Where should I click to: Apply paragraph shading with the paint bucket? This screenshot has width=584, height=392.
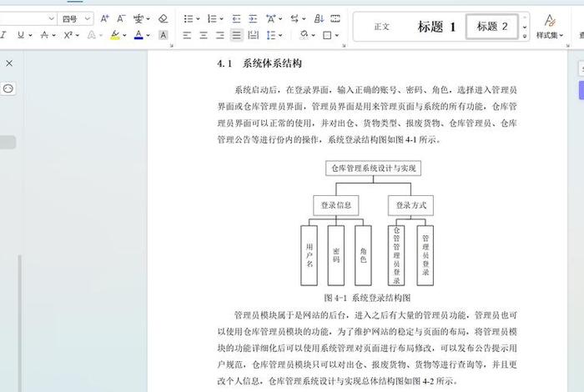coord(304,35)
